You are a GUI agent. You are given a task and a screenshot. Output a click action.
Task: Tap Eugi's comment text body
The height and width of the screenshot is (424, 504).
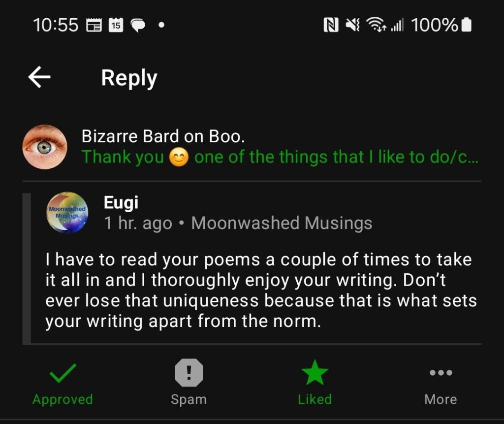[x=261, y=291]
